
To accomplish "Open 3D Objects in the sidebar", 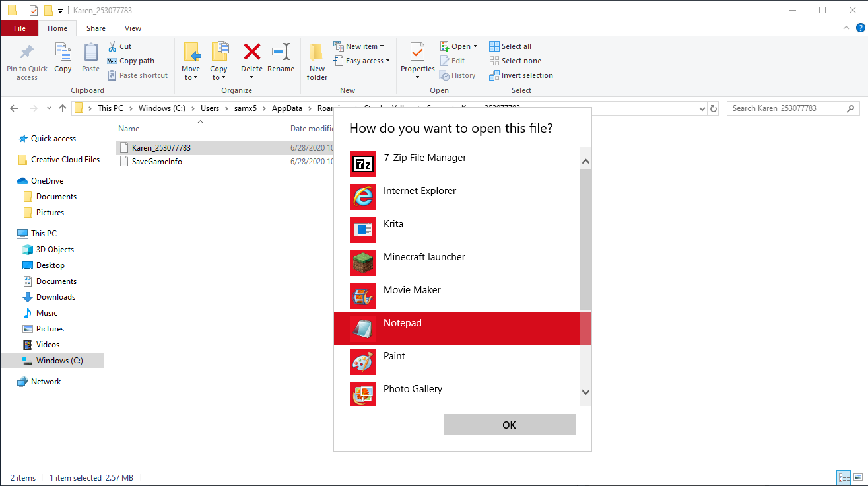I will point(55,250).
